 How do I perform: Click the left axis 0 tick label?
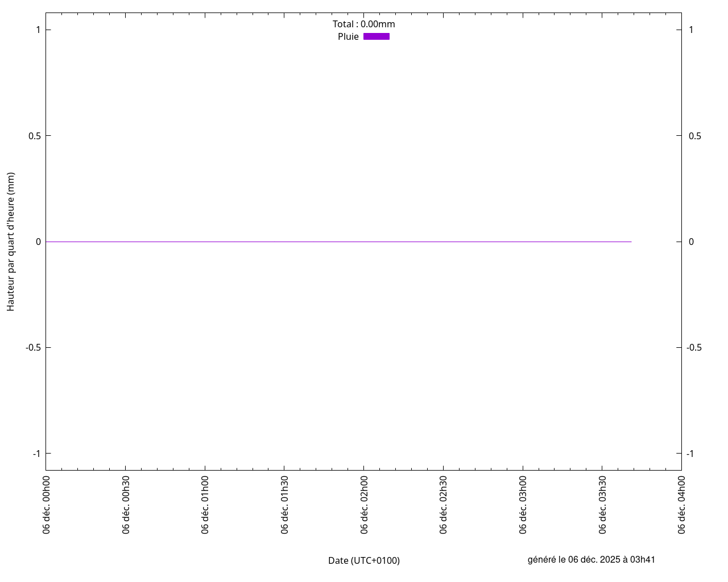coord(39,242)
